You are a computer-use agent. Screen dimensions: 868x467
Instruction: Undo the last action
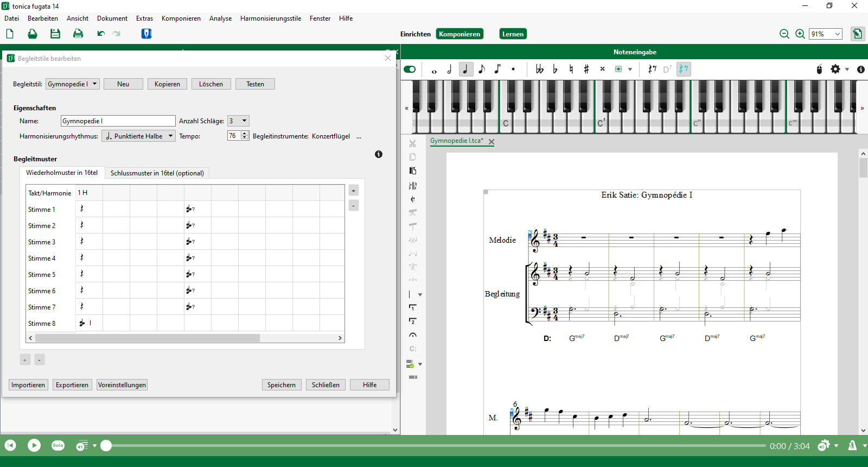coord(101,34)
